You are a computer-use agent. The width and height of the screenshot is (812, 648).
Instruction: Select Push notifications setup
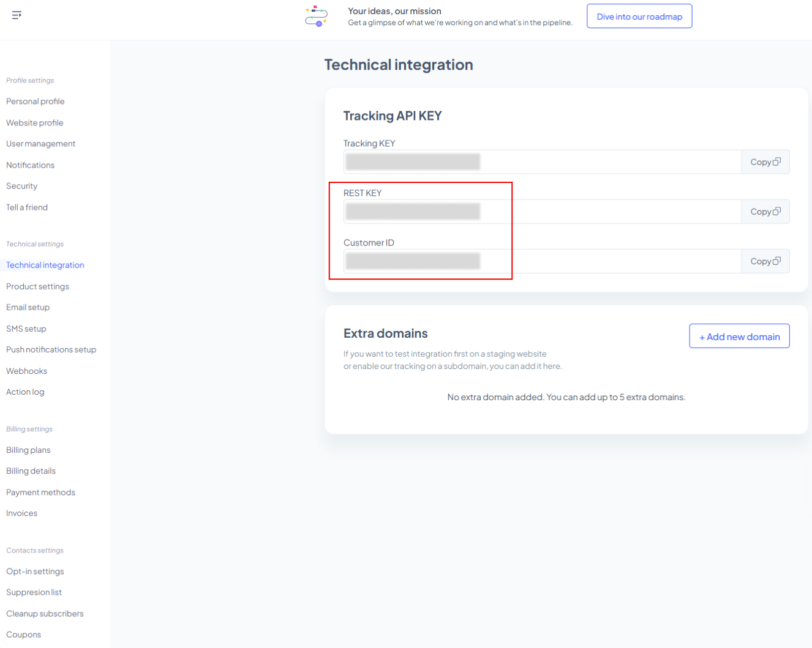[51, 350]
